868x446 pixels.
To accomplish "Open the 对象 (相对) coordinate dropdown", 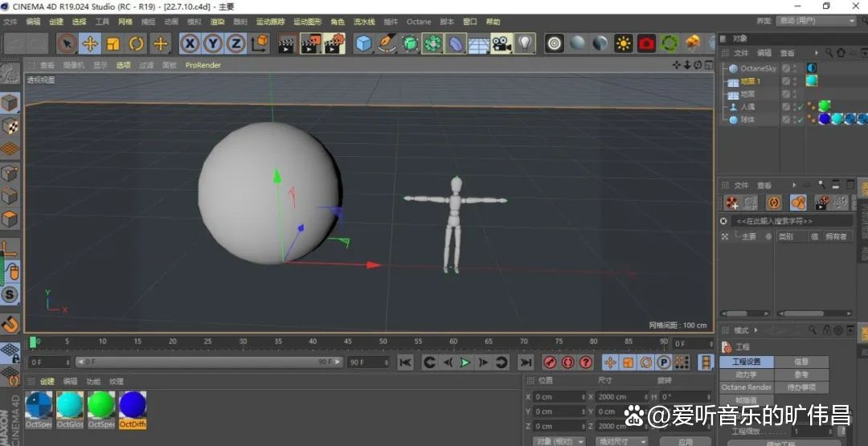I will [x=559, y=441].
